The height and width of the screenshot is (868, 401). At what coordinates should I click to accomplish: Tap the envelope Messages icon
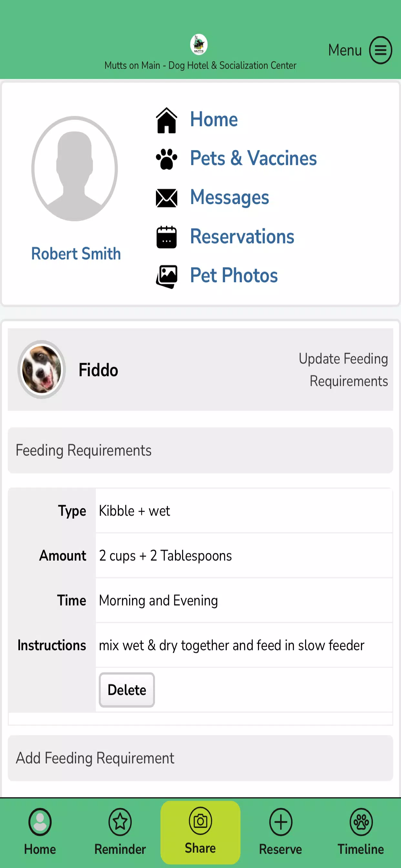[x=167, y=198]
